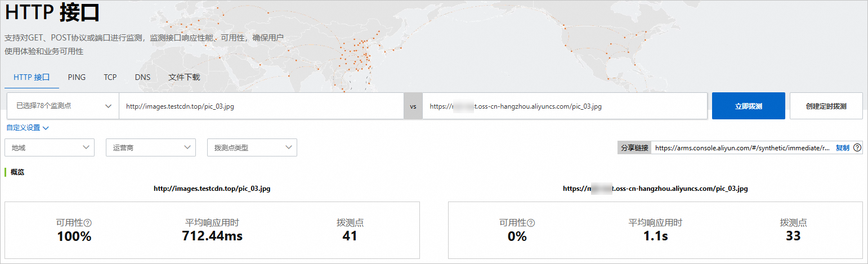Click the 0% availability value
The height and width of the screenshot is (264, 868).
tap(517, 236)
